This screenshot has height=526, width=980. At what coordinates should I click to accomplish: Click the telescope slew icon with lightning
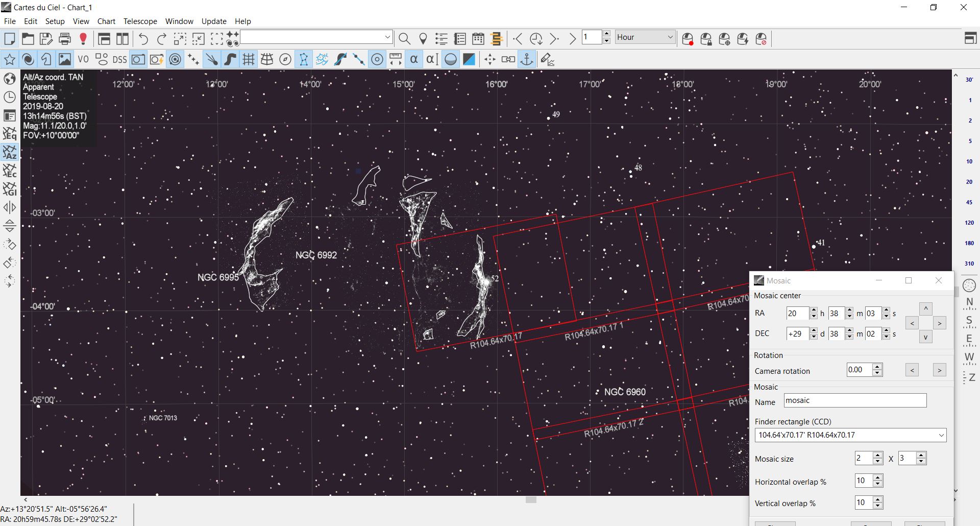click(x=743, y=39)
